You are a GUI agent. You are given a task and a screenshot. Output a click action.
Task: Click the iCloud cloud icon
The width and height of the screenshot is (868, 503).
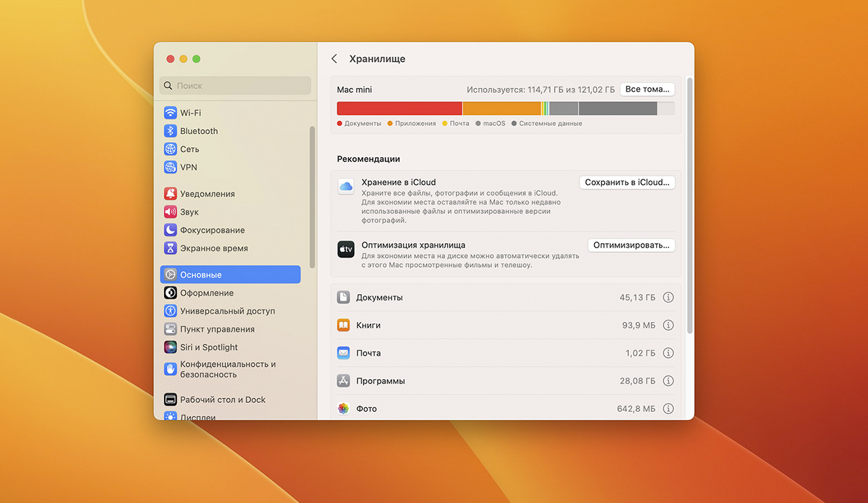(346, 186)
